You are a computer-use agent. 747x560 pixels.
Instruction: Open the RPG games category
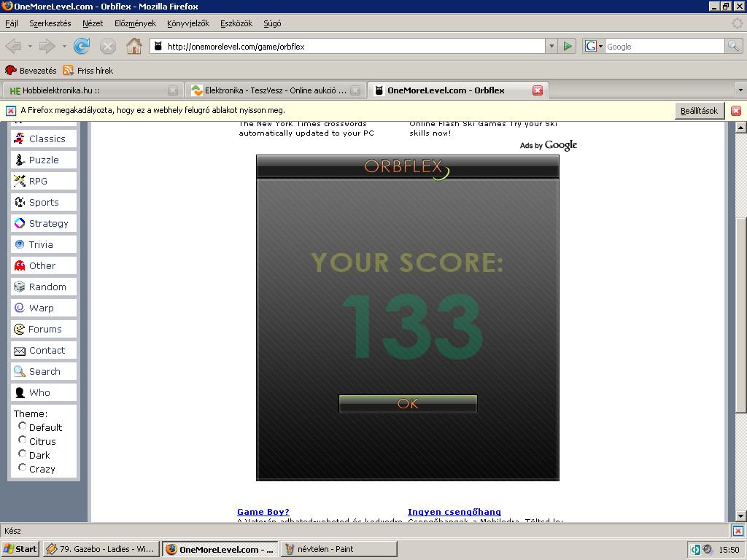(x=43, y=181)
